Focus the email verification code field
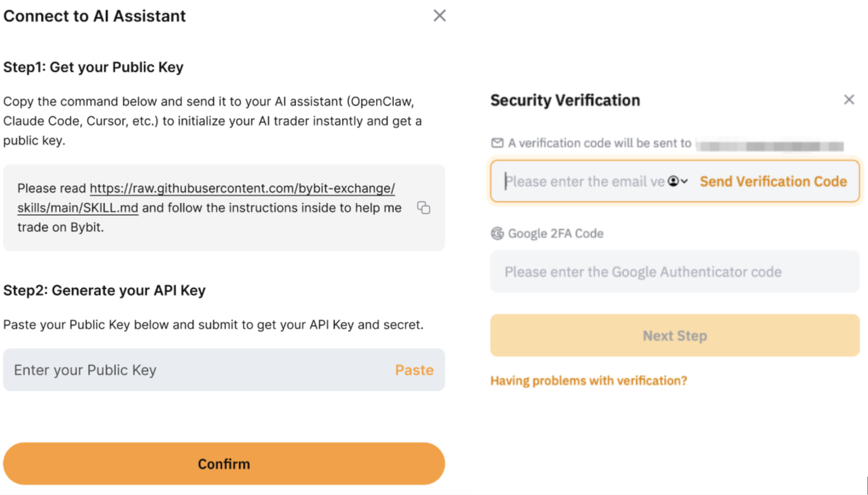The height and width of the screenshot is (495, 868). pyautogui.click(x=584, y=181)
